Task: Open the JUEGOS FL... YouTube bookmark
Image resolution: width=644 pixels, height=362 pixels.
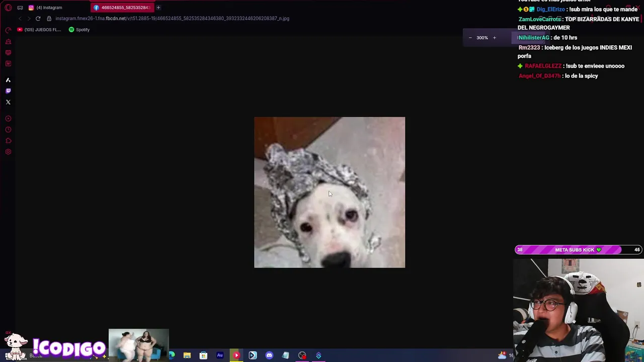Action: click(39, 30)
